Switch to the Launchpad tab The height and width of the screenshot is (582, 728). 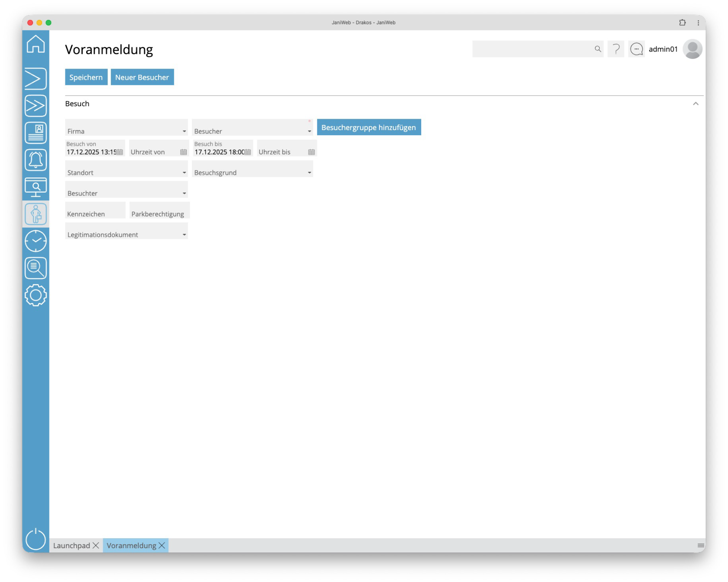(71, 546)
